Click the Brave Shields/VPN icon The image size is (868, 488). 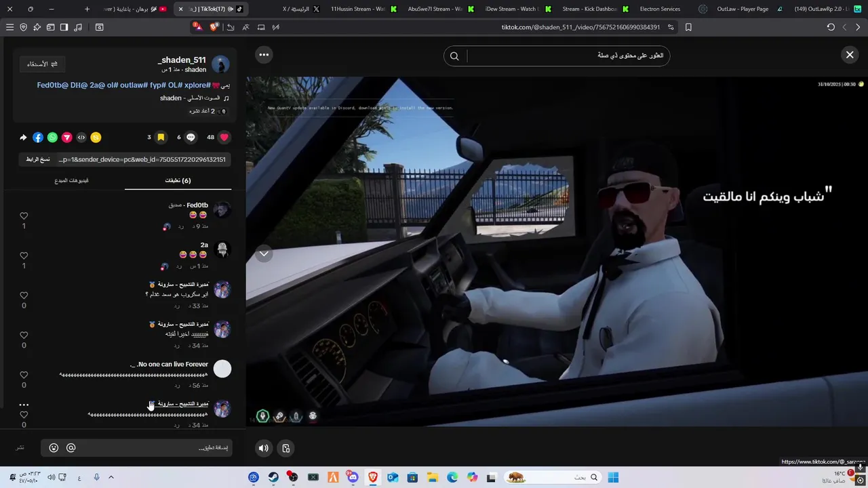coord(24,27)
